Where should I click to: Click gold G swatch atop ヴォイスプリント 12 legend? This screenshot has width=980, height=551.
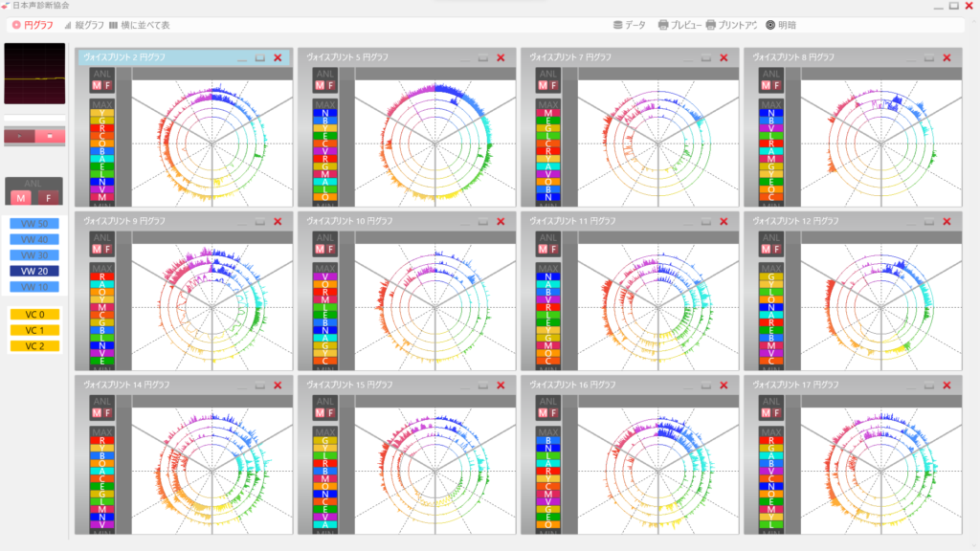point(771,276)
